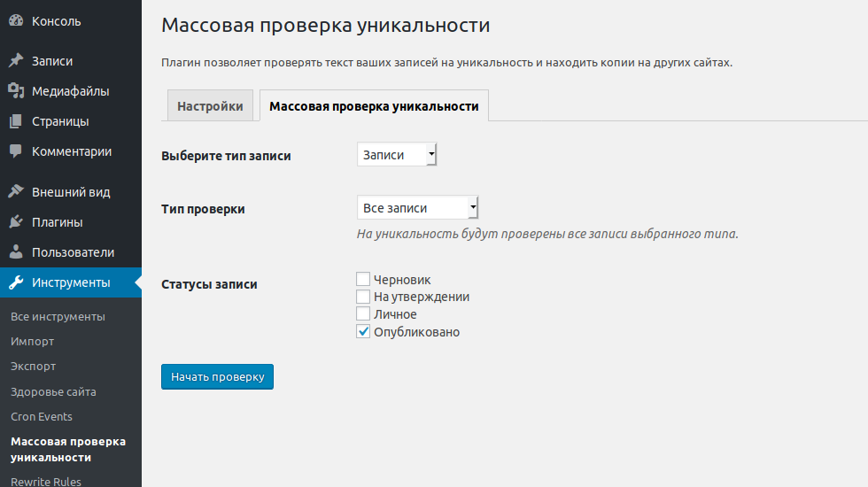Open the Пользователи menu item

(71, 251)
